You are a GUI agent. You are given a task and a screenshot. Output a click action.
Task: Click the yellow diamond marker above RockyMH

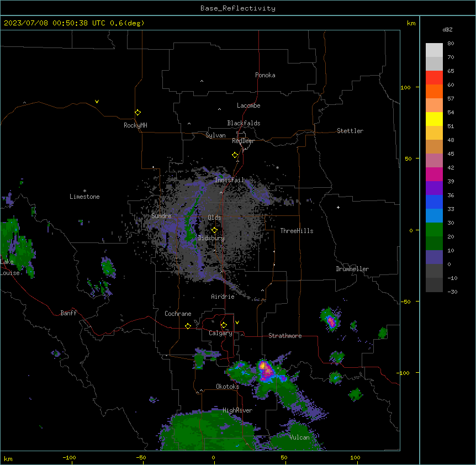pos(137,113)
